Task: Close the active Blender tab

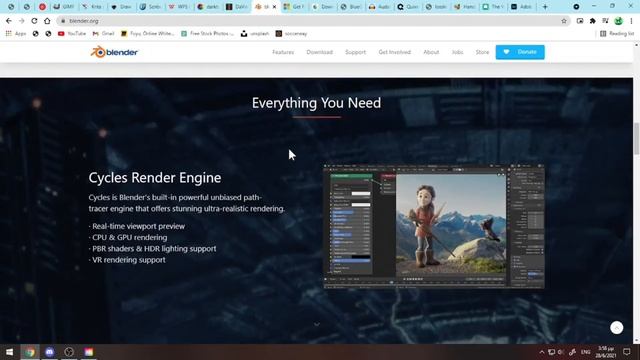Action: 274,7
